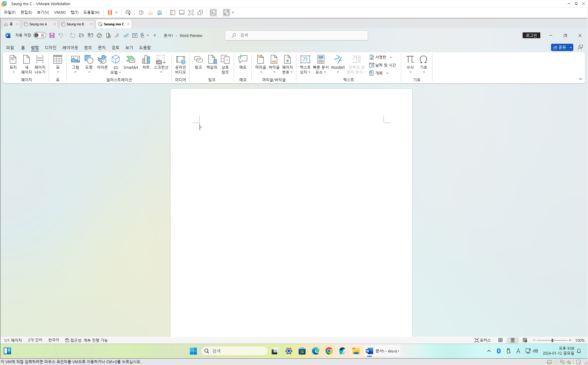The width and height of the screenshot is (588, 365).
Task: Switch to Focus (포커스) mode
Action: click(x=483, y=340)
